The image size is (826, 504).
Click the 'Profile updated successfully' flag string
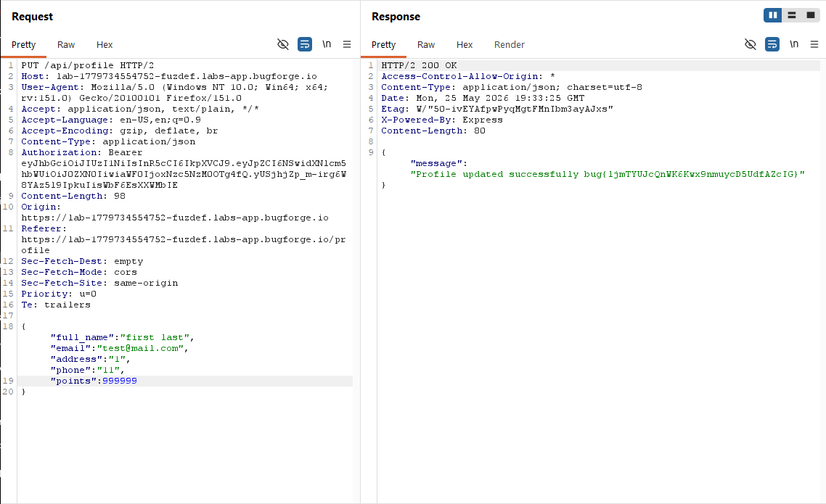(x=608, y=174)
